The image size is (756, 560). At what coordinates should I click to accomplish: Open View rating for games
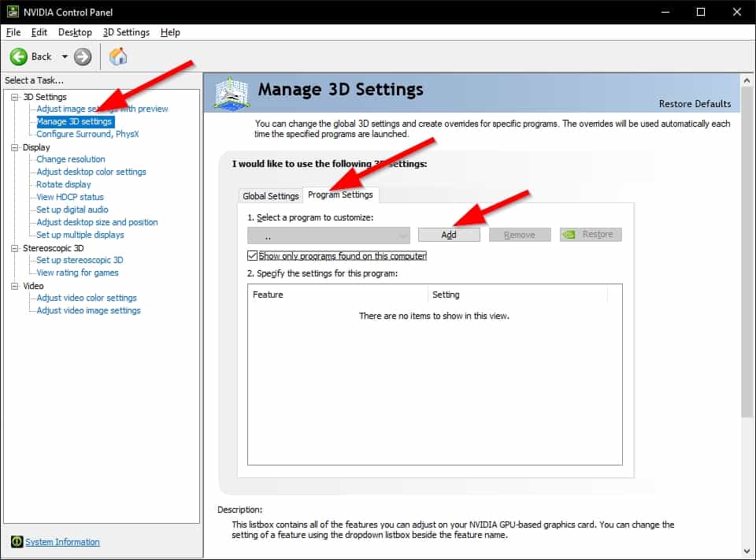click(77, 273)
